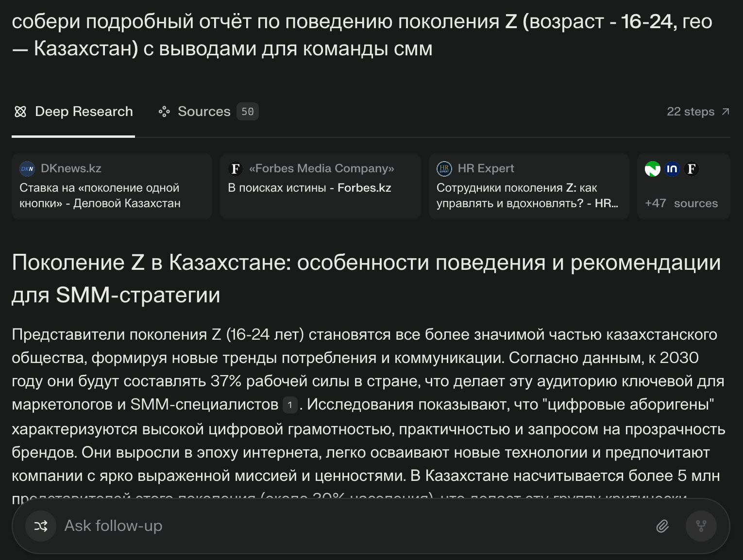The image size is (743, 560).
Task: Switch to the Sources tab
Action: click(204, 111)
